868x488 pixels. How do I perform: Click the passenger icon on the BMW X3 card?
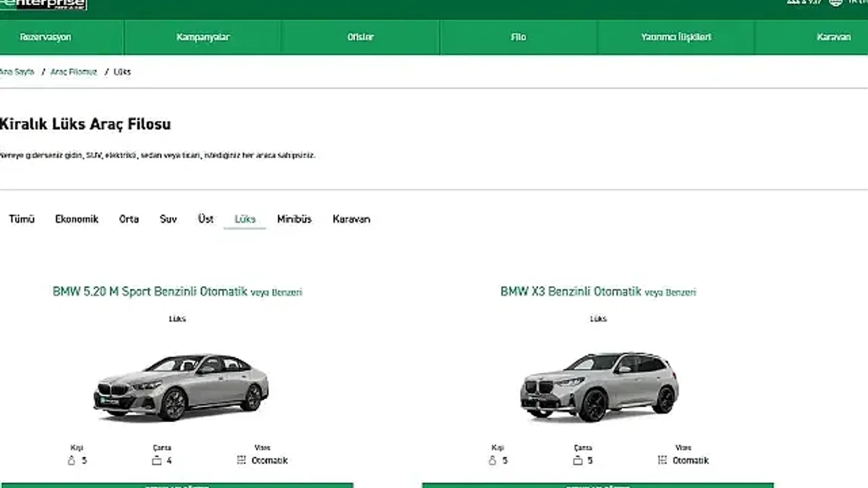pyautogui.click(x=493, y=461)
